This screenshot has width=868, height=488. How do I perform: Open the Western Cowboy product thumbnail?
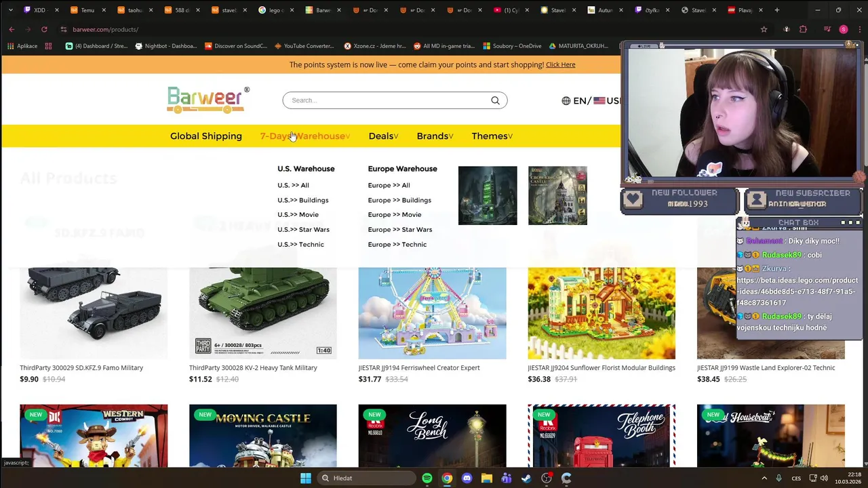click(94, 436)
